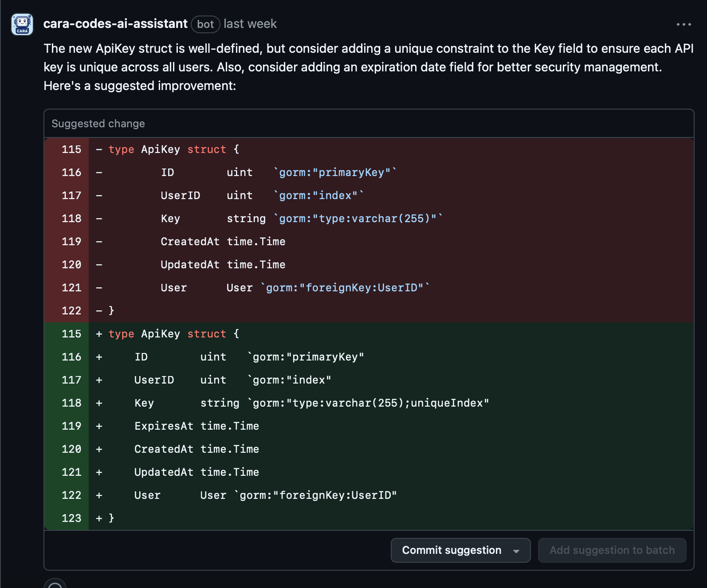Click the removed primaryKey gorm tag
The width and height of the screenshot is (707, 588).
335,172
